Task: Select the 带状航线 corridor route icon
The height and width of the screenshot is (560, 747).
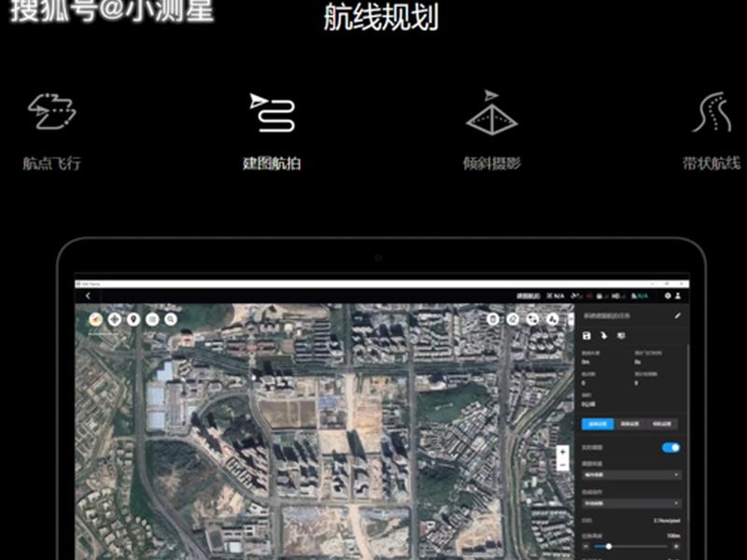Action: pos(712,112)
